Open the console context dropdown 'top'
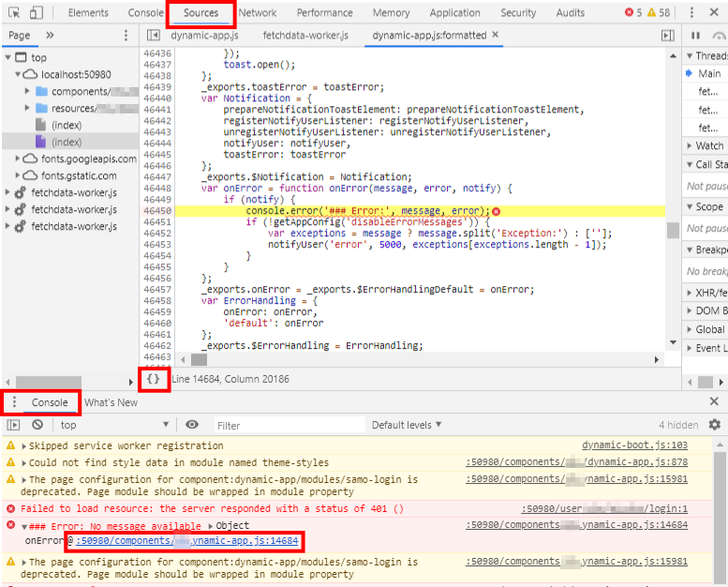 pos(114,425)
